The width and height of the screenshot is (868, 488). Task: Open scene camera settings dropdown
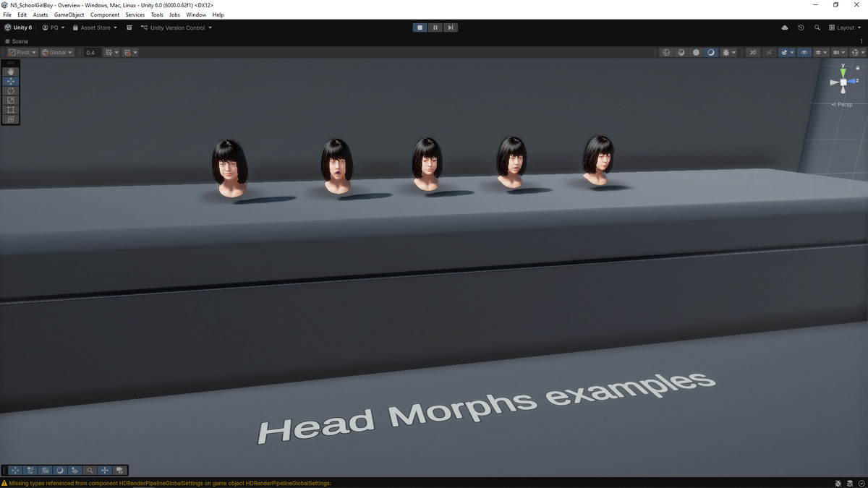click(x=839, y=52)
